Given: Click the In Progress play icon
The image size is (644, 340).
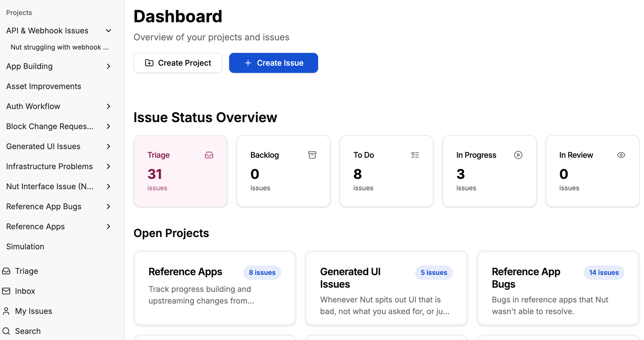Looking at the screenshot, I should (x=518, y=155).
